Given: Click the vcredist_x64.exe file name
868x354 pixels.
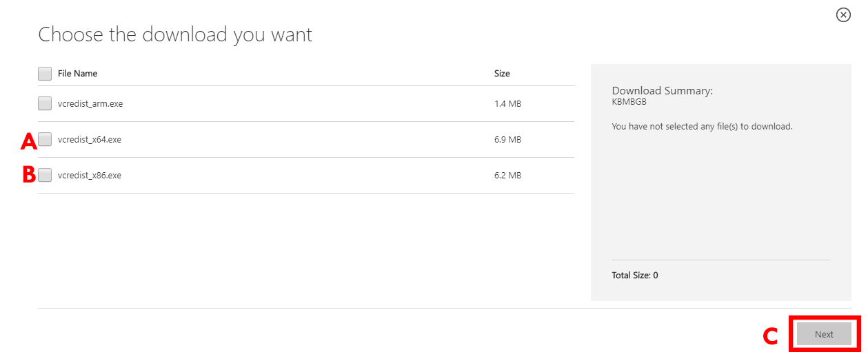Looking at the screenshot, I should pyautogui.click(x=90, y=140).
